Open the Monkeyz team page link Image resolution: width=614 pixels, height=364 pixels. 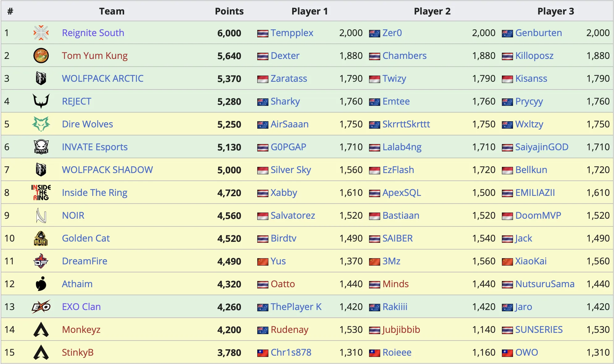[81, 329]
